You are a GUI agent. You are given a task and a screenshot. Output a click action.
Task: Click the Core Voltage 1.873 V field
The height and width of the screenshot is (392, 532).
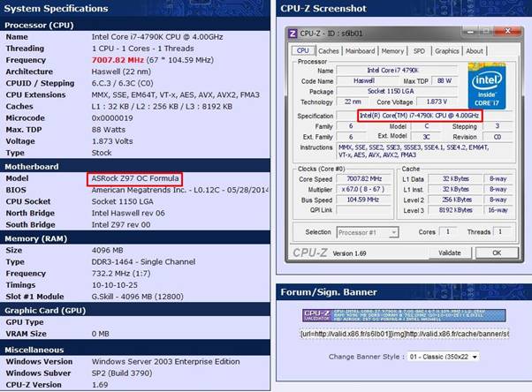point(437,102)
